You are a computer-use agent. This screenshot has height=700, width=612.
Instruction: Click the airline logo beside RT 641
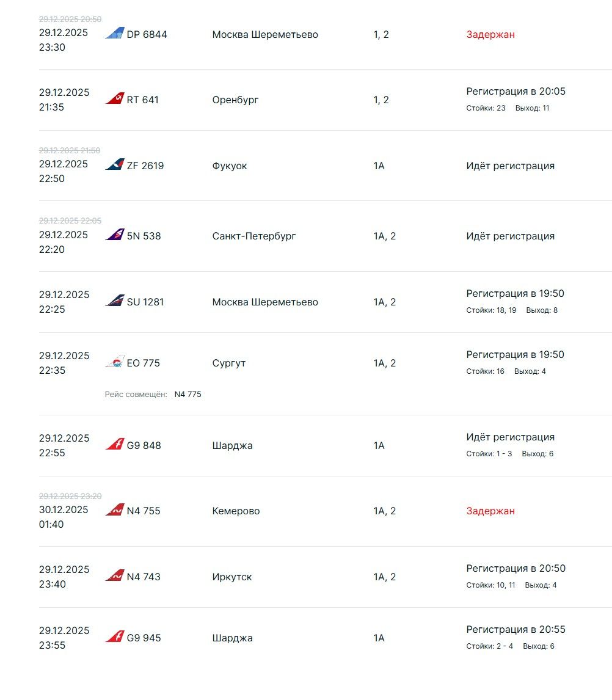pos(114,99)
